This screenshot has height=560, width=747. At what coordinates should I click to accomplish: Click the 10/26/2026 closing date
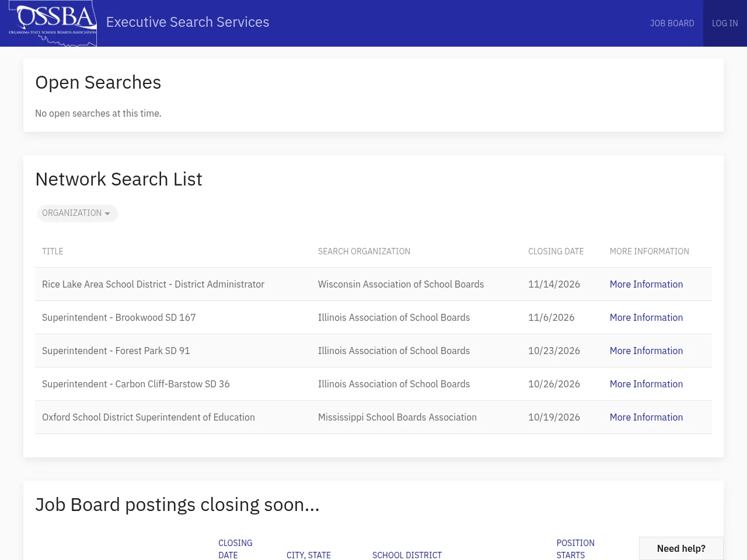[x=554, y=384]
